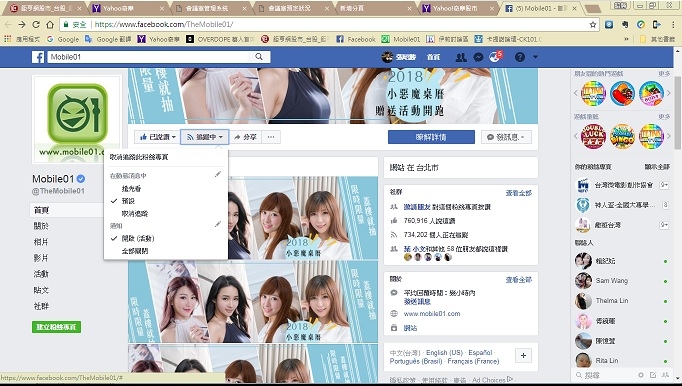
Task: Open the About item in page sidebar
Action: (41, 226)
